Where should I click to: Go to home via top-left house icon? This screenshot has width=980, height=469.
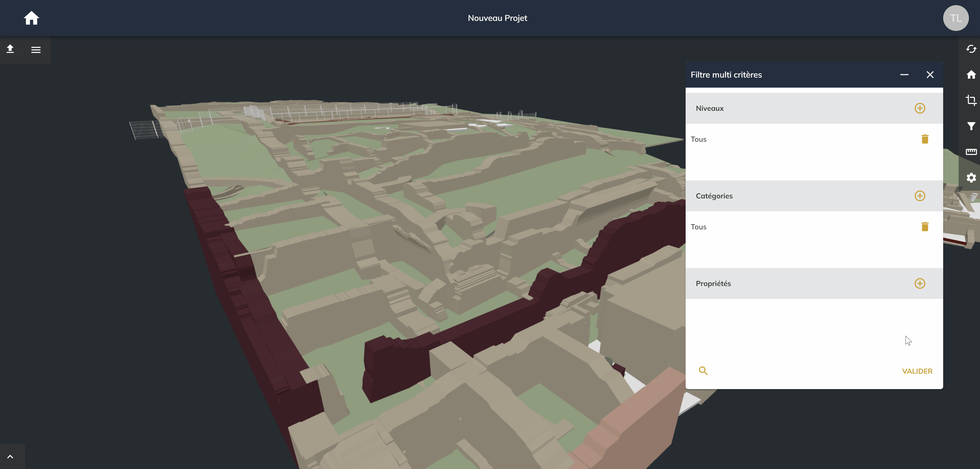pos(31,18)
